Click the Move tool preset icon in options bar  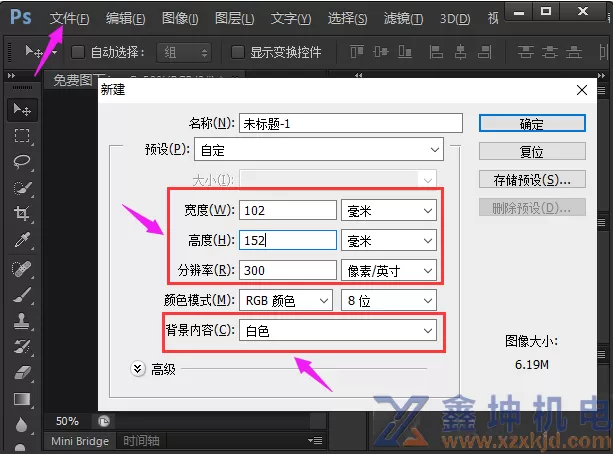[x=34, y=51]
